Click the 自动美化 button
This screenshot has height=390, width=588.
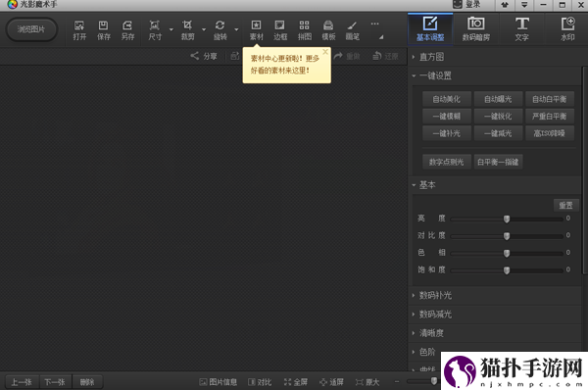click(x=447, y=99)
